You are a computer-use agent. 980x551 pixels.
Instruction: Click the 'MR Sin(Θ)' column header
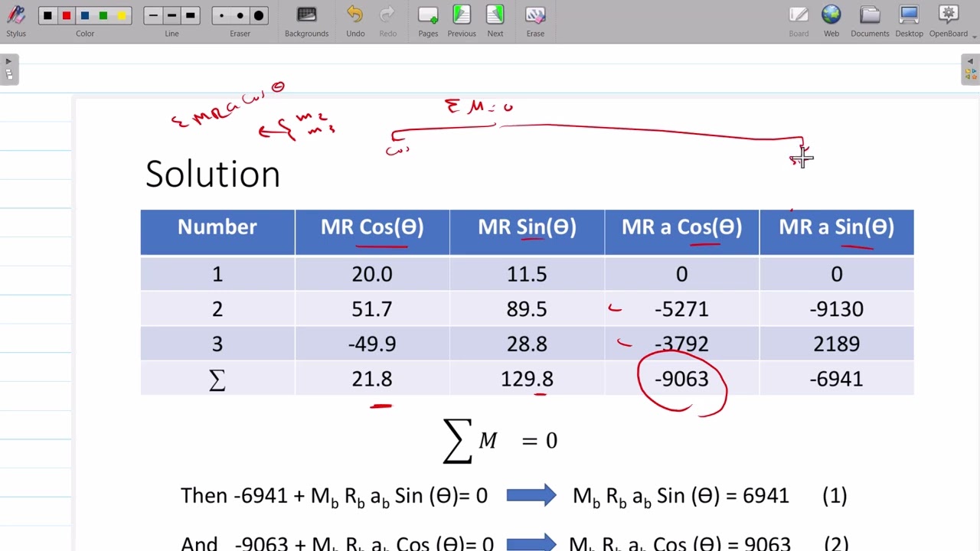(527, 227)
